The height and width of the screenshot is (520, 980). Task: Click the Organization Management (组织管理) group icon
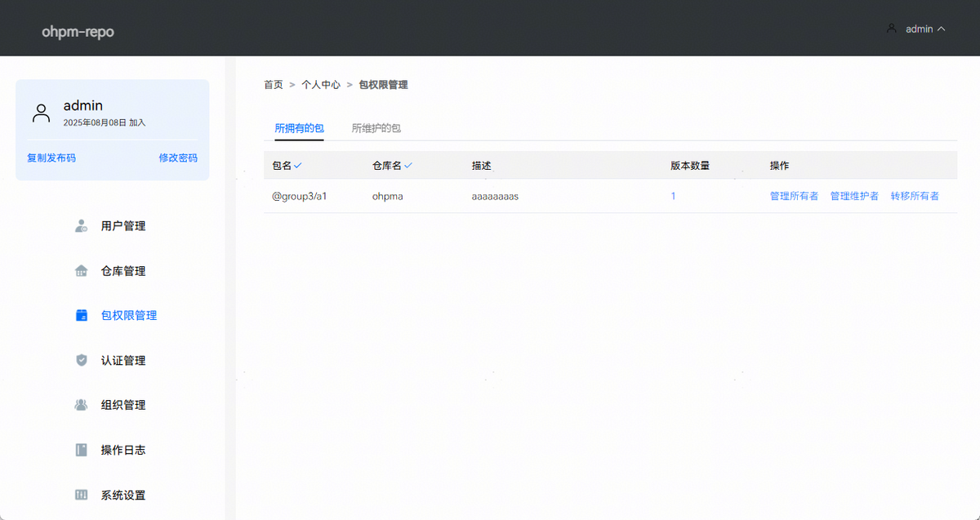point(81,405)
